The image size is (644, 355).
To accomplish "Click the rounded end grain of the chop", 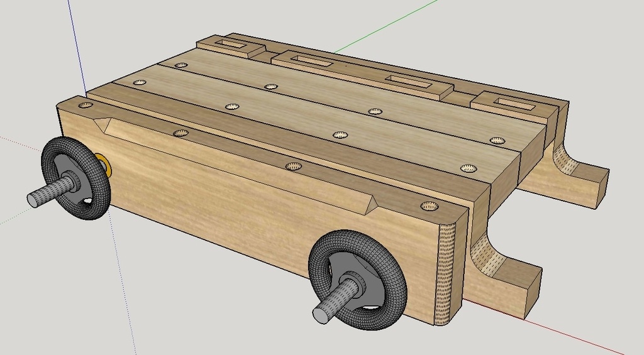I will click(448, 270).
